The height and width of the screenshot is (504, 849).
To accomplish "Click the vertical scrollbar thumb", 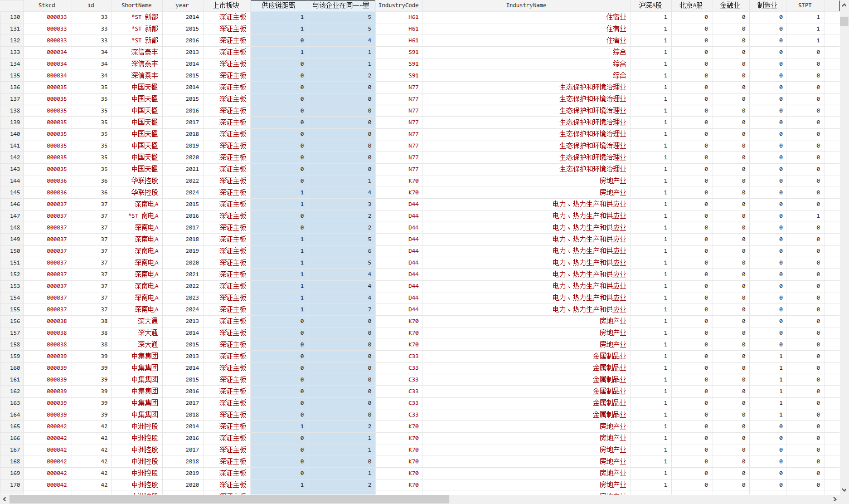I will coord(844,21).
